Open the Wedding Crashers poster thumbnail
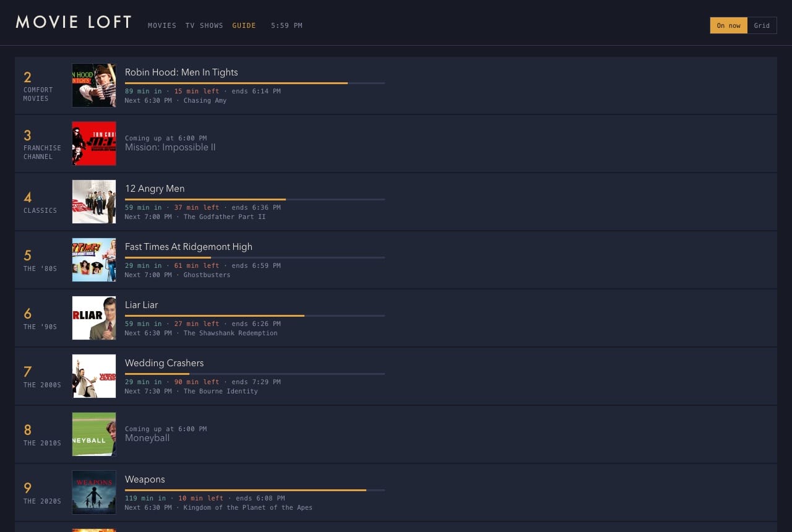792x532 pixels. (x=94, y=376)
